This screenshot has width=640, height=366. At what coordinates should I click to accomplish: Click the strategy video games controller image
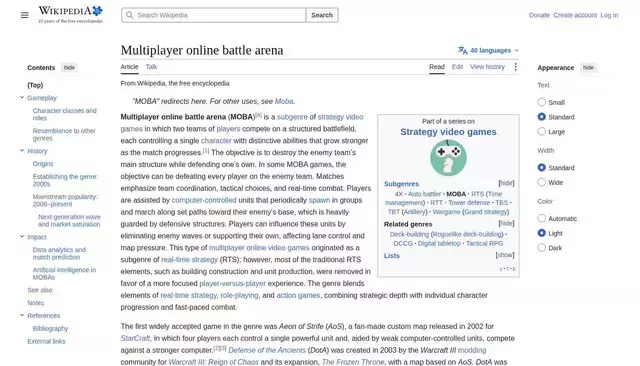pyautogui.click(x=448, y=157)
